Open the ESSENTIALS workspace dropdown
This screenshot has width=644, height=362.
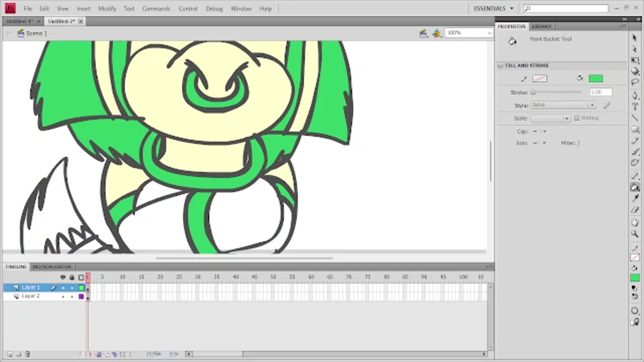(493, 9)
